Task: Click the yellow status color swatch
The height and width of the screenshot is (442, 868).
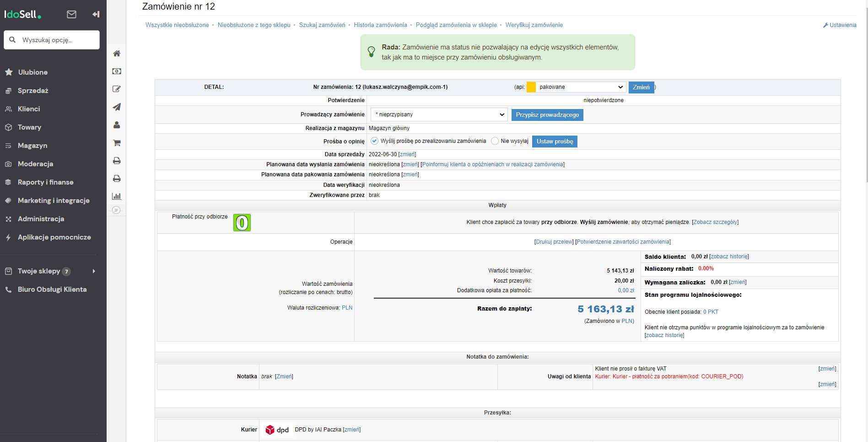Action: pos(531,87)
